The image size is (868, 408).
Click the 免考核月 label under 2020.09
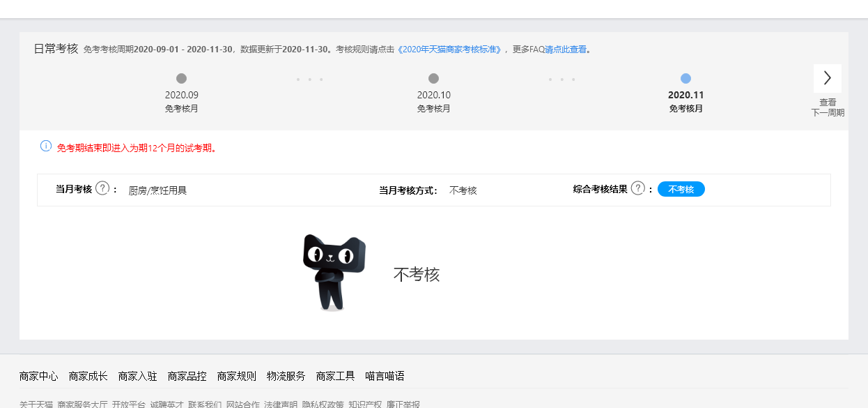(x=182, y=109)
